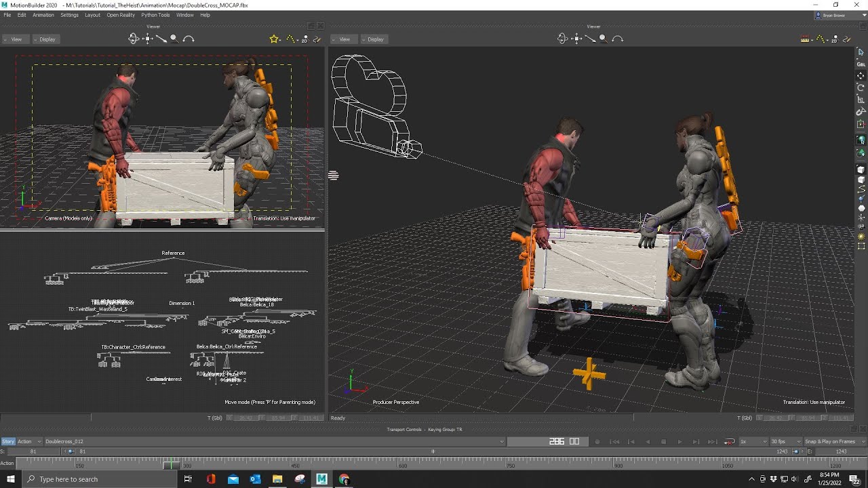Select the Scale tool in right toolbar
This screenshot has height=488, width=868.
(861, 100)
